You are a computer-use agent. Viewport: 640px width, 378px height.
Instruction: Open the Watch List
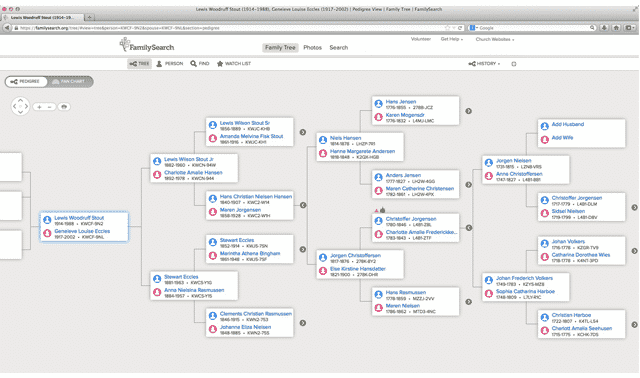pos(234,64)
